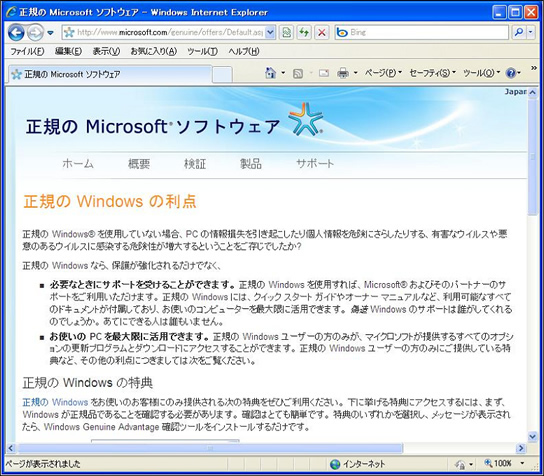Viewport: 544px width, 476px height.
Task: Click the Back navigation arrow button
Action: click(x=16, y=33)
